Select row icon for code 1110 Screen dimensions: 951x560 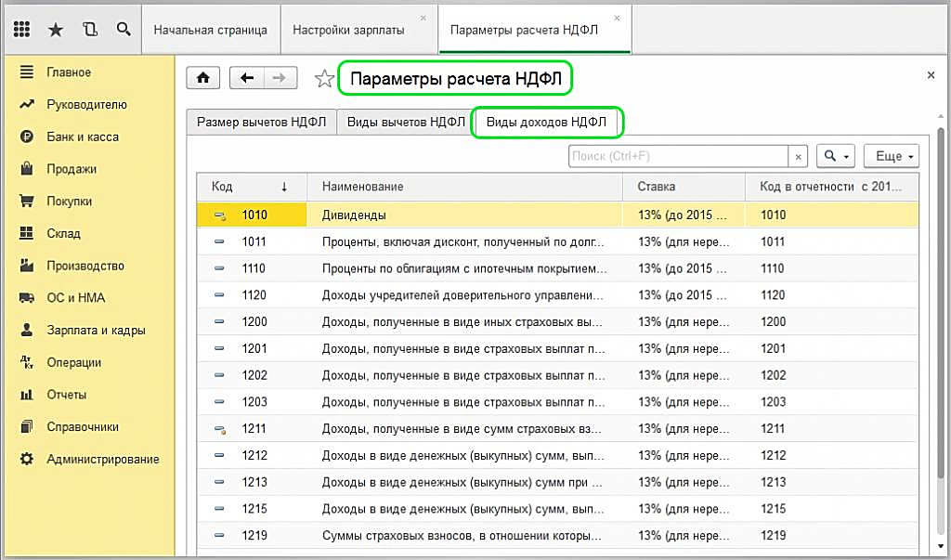coord(219,268)
